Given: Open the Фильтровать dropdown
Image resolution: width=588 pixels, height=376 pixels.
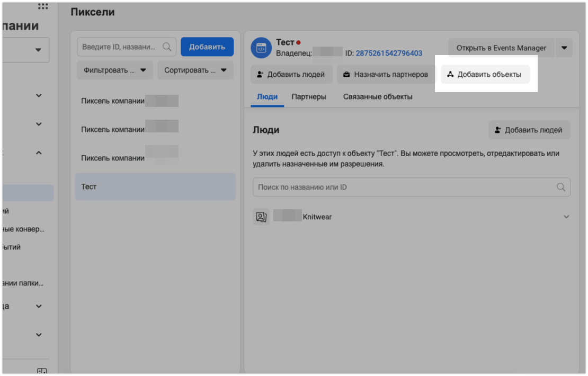Looking at the screenshot, I should click(x=115, y=70).
